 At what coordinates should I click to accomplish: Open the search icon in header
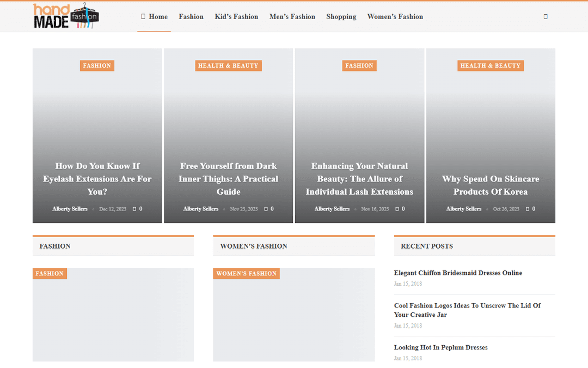click(x=546, y=16)
